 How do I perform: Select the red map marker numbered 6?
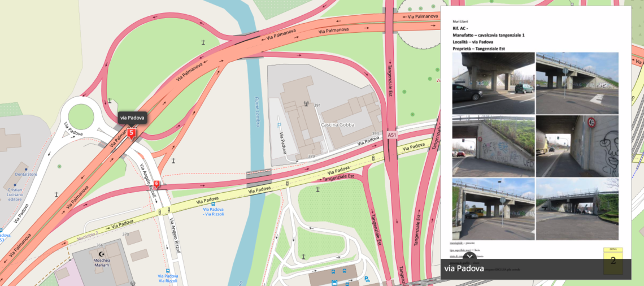[156, 184]
